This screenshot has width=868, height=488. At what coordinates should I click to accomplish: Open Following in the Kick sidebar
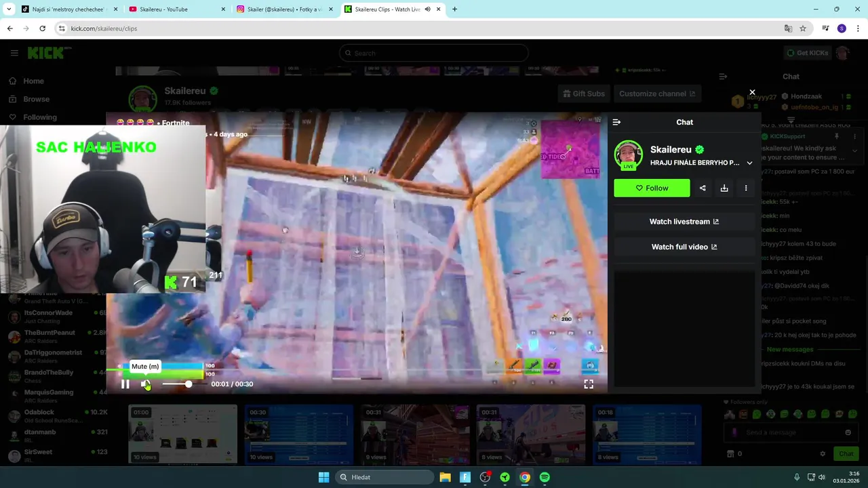click(40, 117)
